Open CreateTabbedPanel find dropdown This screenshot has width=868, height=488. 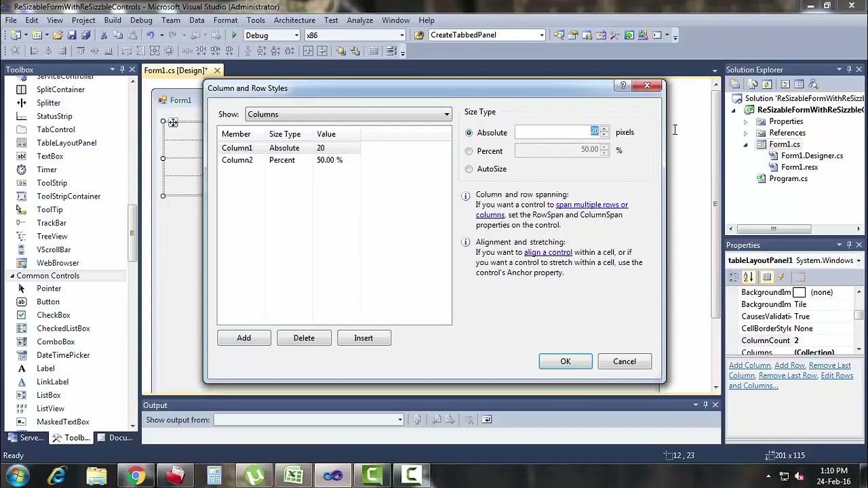pos(541,35)
